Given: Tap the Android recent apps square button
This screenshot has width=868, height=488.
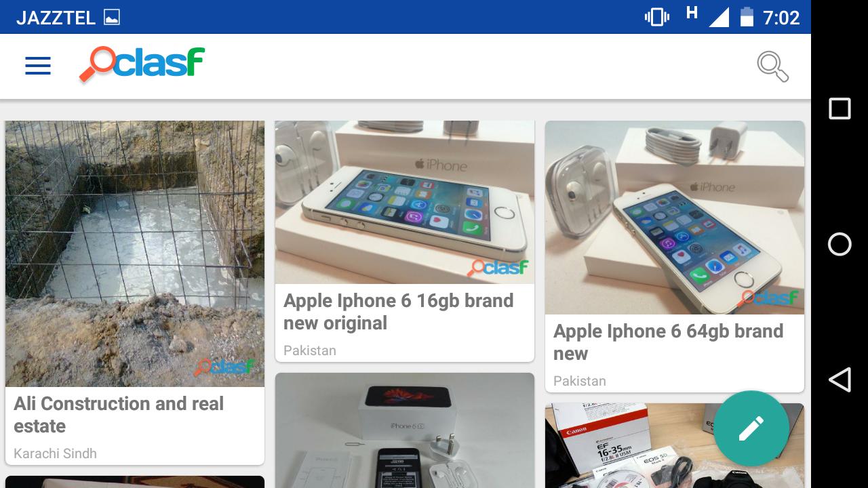Looking at the screenshot, I should [840, 108].
